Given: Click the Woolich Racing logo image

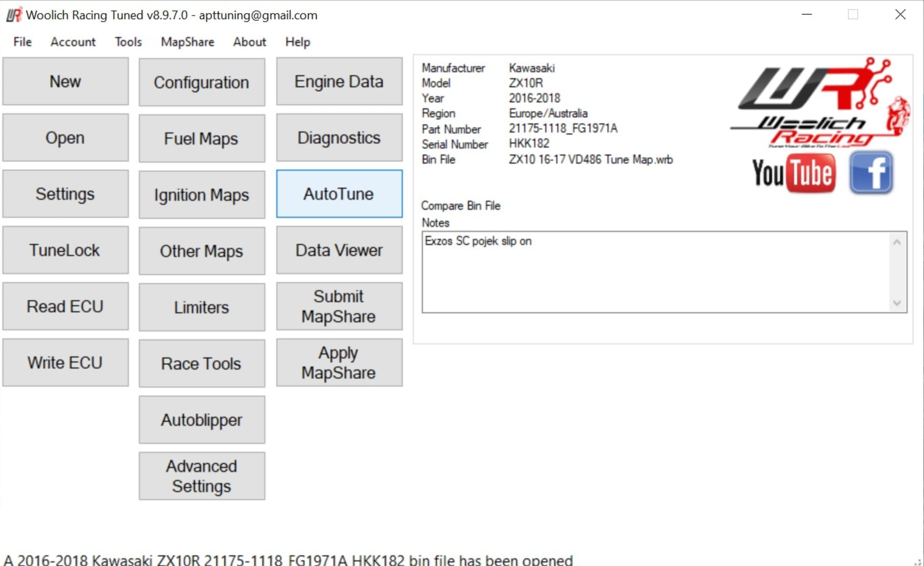Looking at the screenshot, I should point(819,103).
